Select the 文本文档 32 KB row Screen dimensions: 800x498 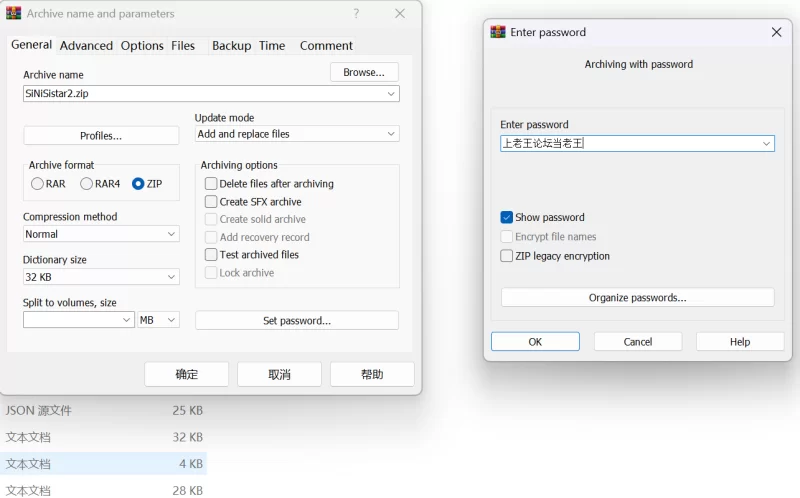104,437
